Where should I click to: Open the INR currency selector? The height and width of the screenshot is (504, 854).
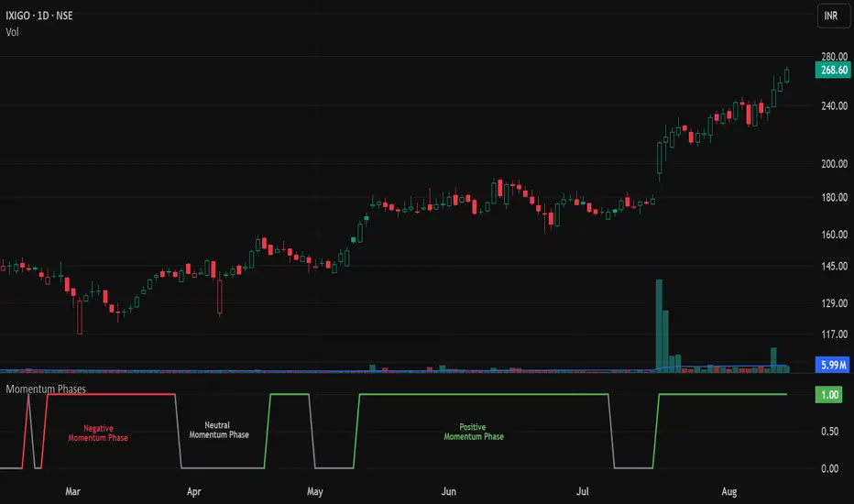(x=833, y=16)
